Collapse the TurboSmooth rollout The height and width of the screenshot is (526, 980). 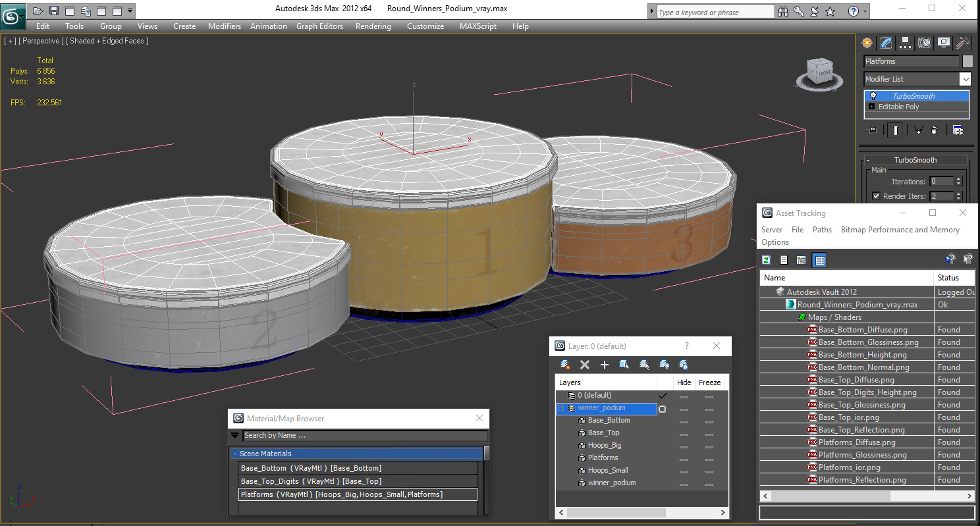915,160
